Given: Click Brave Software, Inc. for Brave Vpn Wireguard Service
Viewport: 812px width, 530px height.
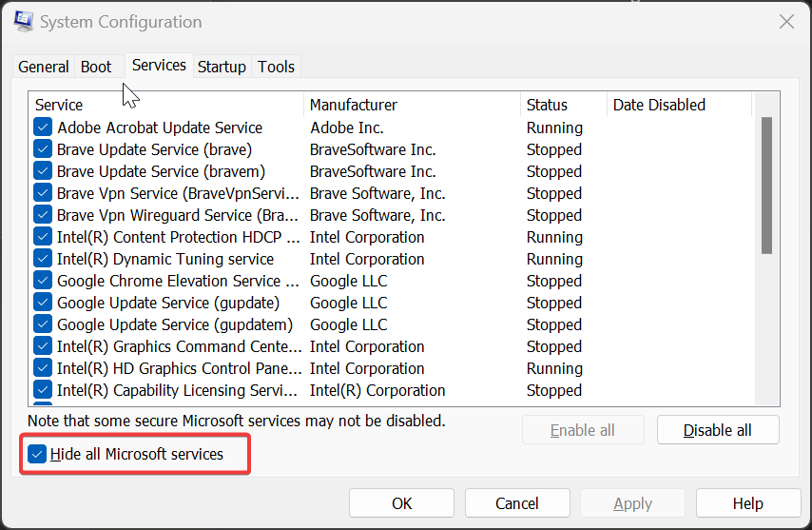Looking at the screenshot, I should coord(377,215).
